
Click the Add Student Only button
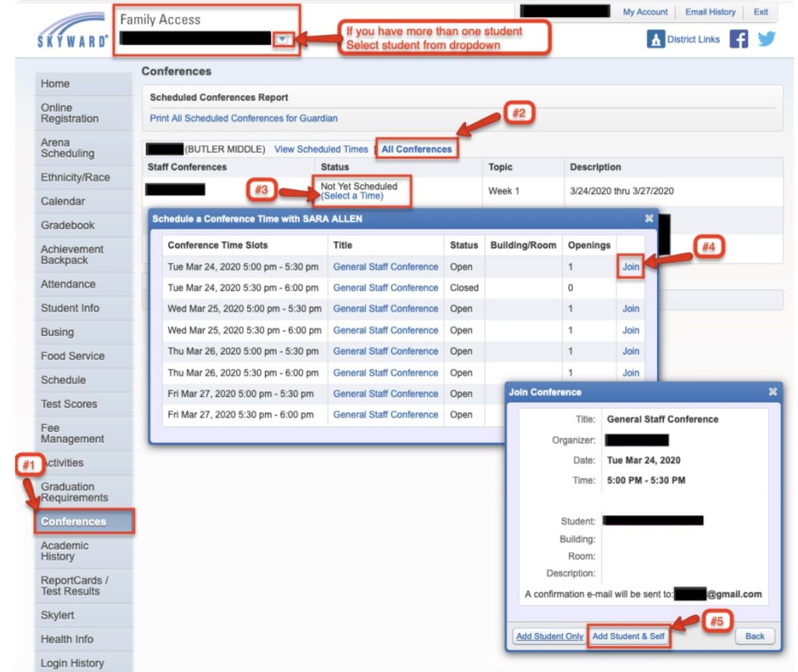(x=549, y=636)
